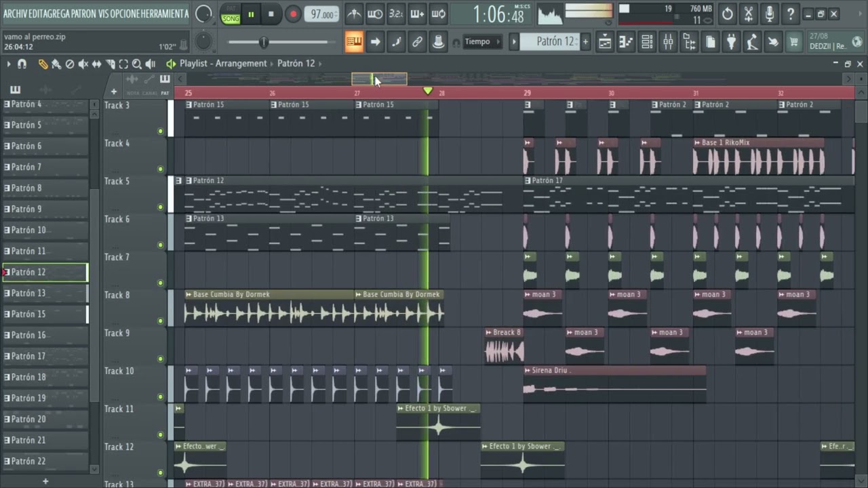The width and height of the screenshot is (868, 488).
Task: Pause playback with the pause button
Action: 251,14
